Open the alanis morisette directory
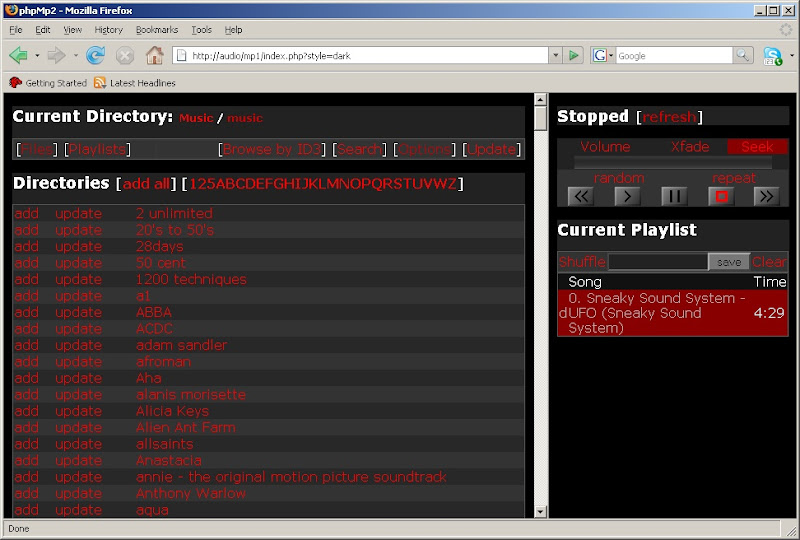 190,395
